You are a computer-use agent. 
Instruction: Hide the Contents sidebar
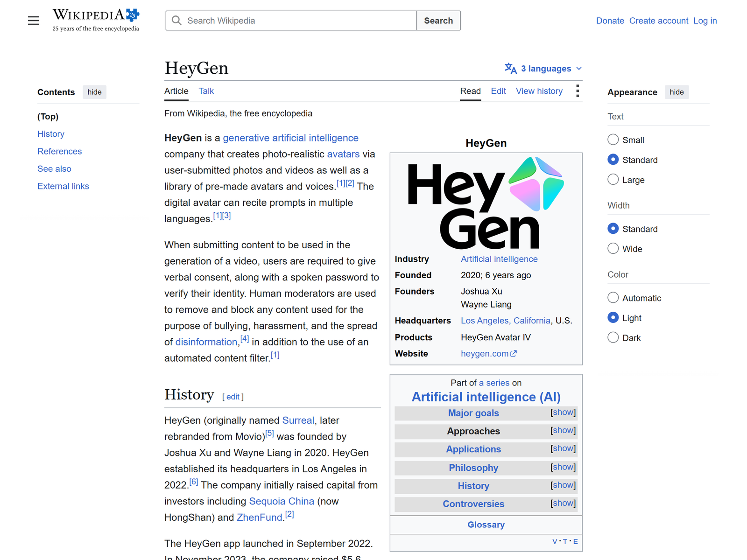(94, 92)
